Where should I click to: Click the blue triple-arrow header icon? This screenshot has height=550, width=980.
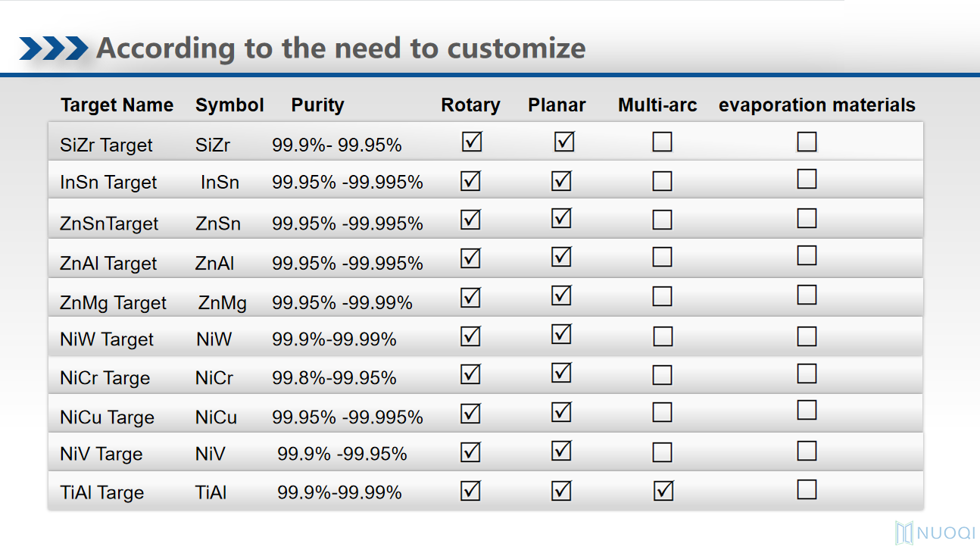pyautogui.click(x=53, y=48)
